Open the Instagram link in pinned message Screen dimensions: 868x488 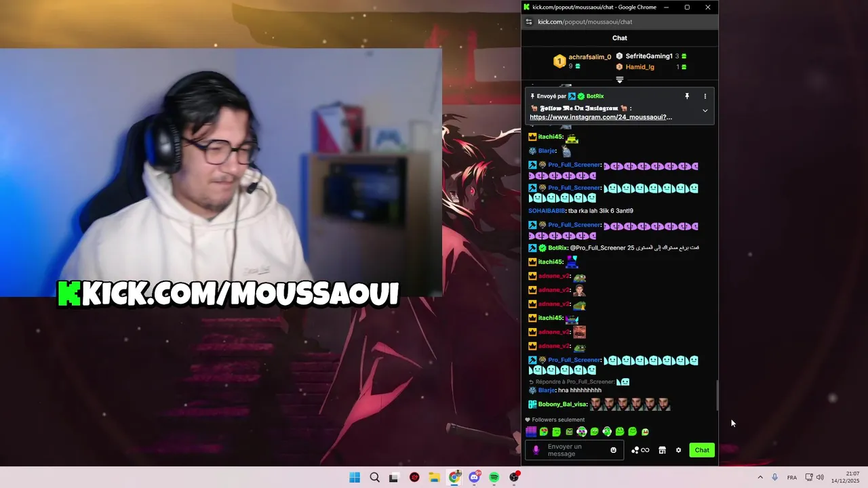point(601,117)
